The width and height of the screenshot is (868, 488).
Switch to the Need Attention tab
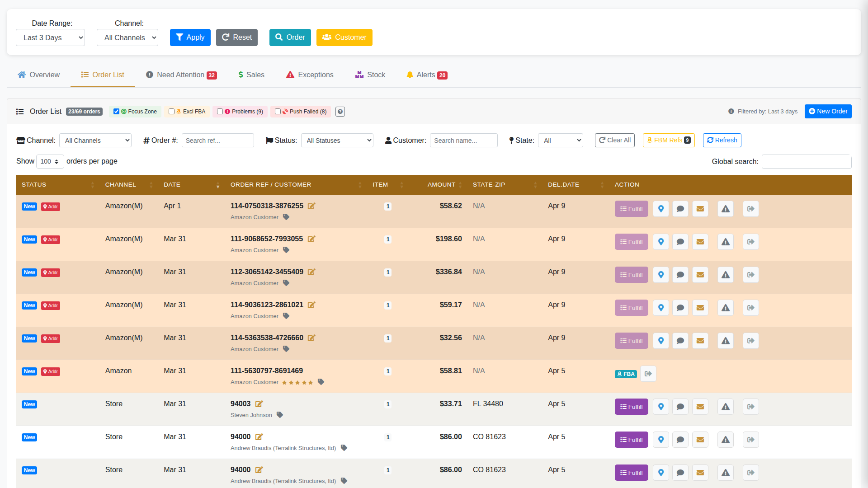[x=180, y=75]
